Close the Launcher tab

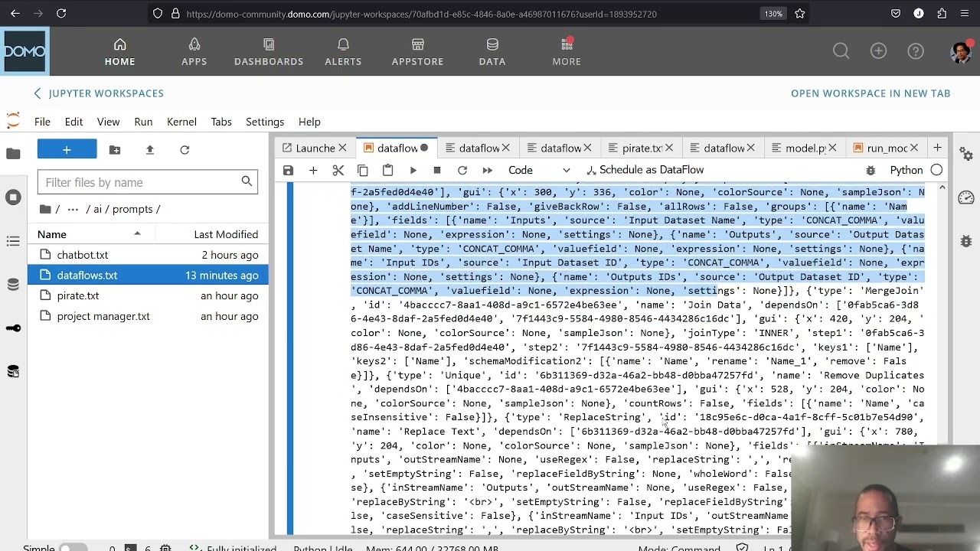click(342, 148)
